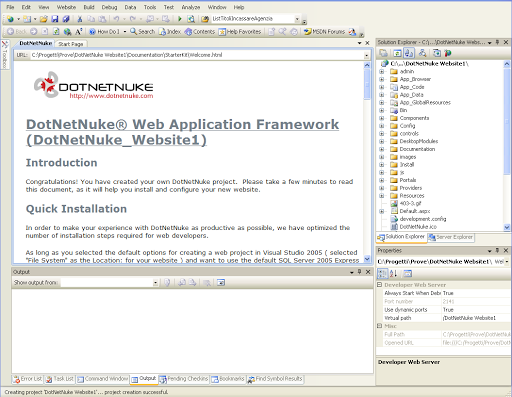Screen dimensions: 512x397
Task: Switch to the Server Explorer tab
Action: 451,237
